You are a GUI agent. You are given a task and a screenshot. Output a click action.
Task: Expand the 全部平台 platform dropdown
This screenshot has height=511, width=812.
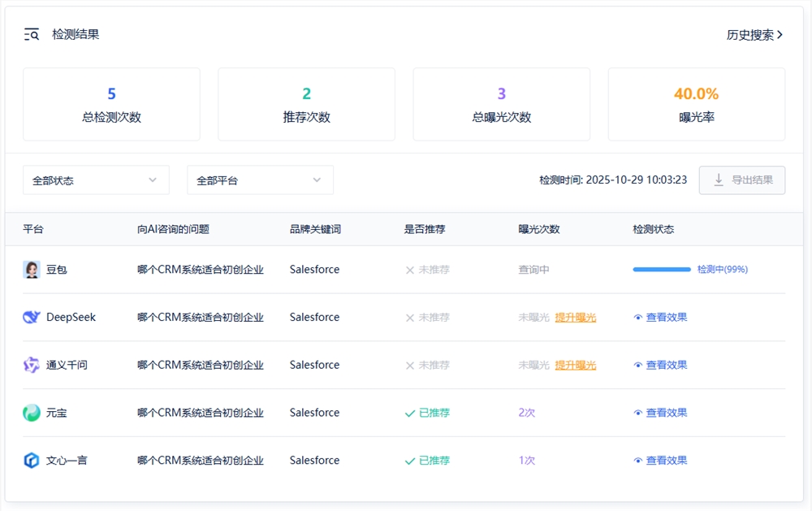click(x=260, y=180)
